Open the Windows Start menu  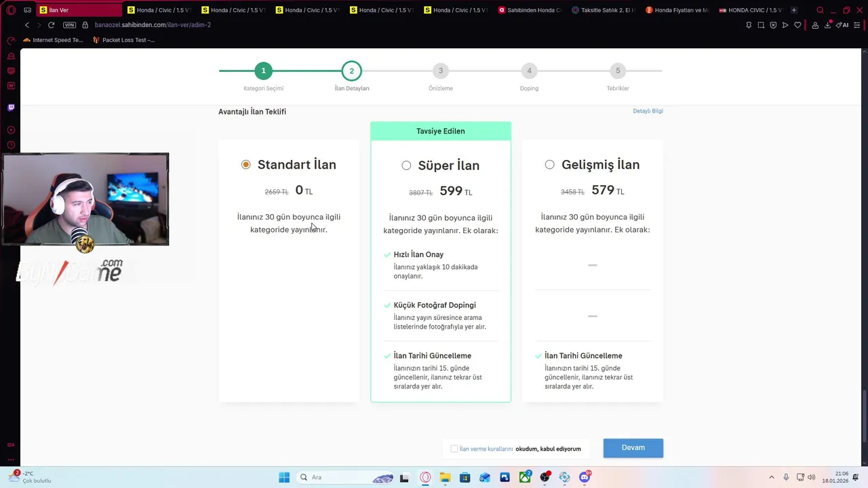[x=284, y=477]
